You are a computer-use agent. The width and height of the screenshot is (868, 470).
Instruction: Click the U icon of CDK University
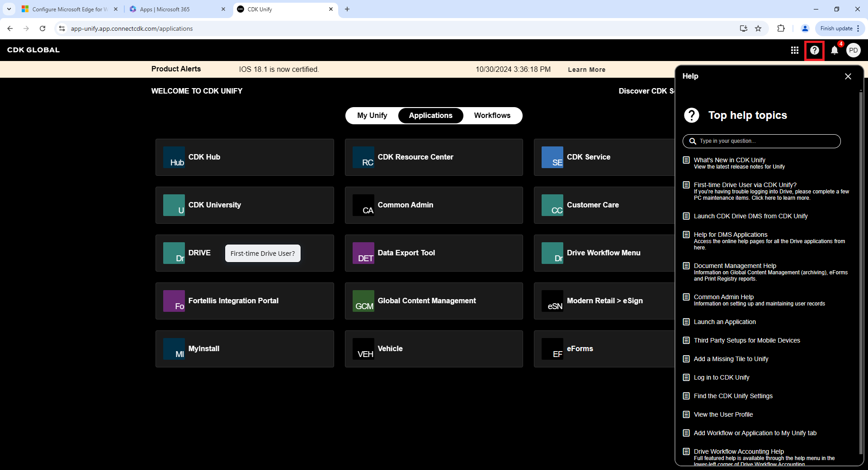click(x=174, y=205)
